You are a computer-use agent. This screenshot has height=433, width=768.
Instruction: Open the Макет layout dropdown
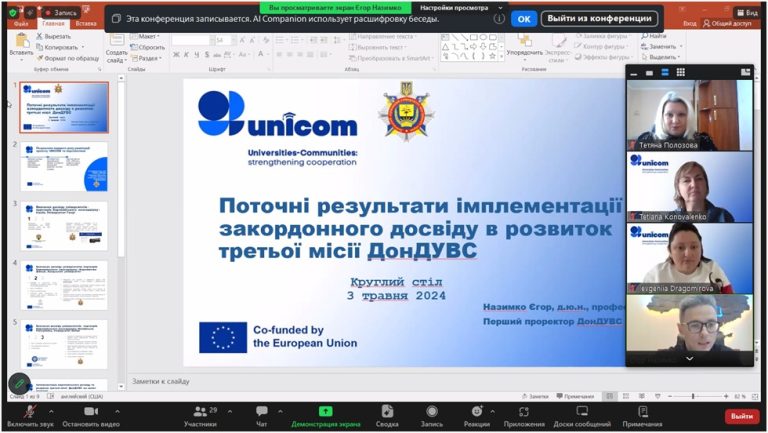(144, 36)
